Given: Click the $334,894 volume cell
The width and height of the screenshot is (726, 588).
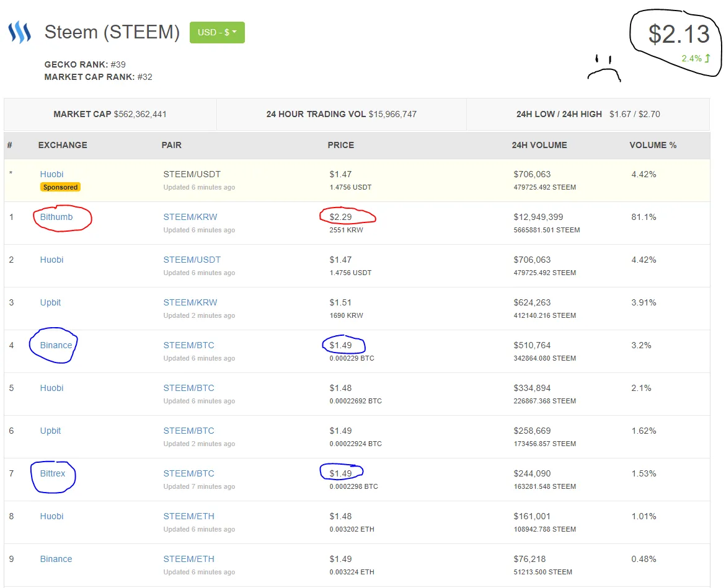Looking at the screenshot, I should [x=532, y=388].
